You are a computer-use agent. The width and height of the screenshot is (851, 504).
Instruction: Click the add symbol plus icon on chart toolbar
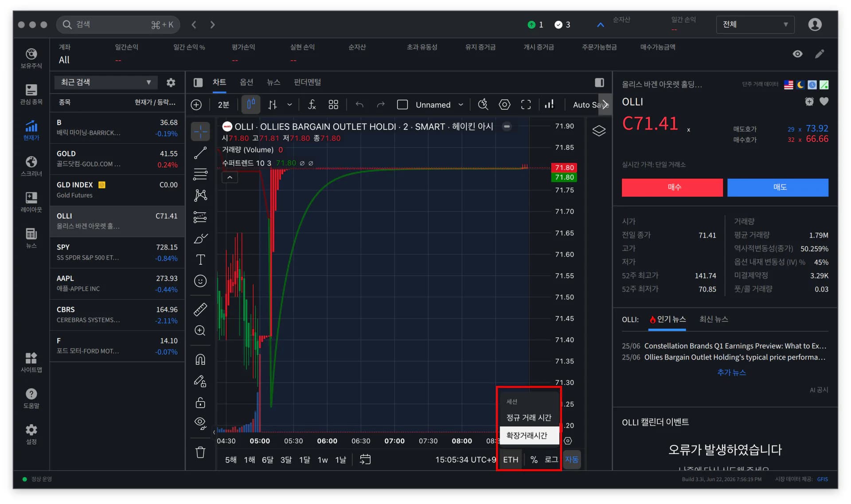pyautogui.click(x=196, y=105)
